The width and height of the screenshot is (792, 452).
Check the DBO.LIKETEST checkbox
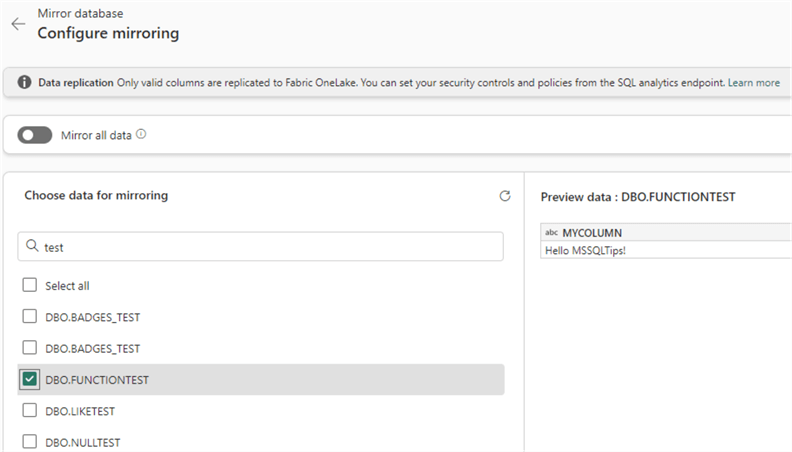point(30,410)
